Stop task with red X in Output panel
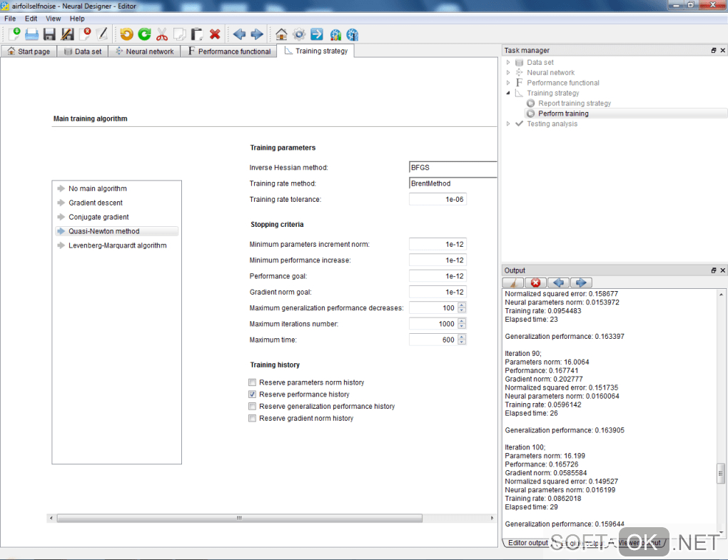This screenshot has width=728, height=560. 535,282
